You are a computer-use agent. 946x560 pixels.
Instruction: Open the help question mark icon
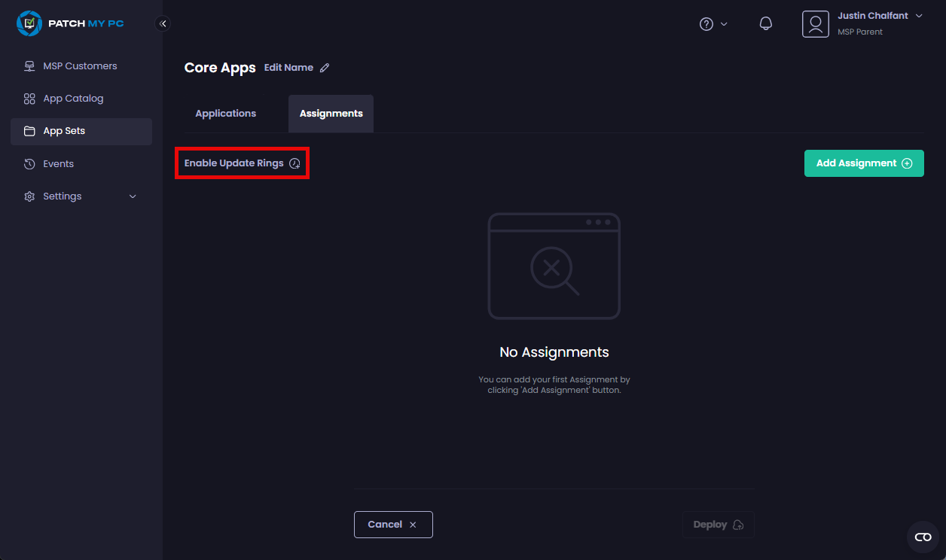[x=707, y=23]
